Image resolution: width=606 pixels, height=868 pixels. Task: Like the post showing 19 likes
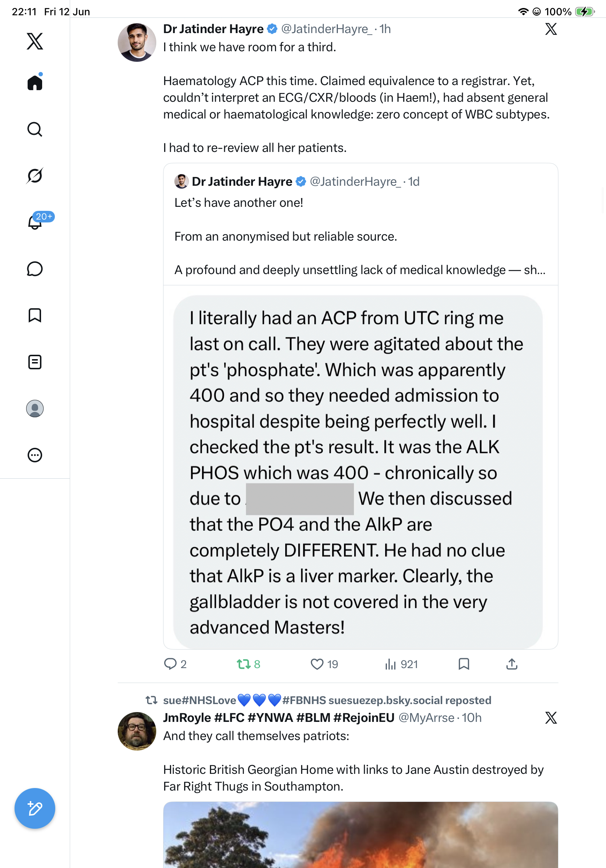[x=324, y=664]
